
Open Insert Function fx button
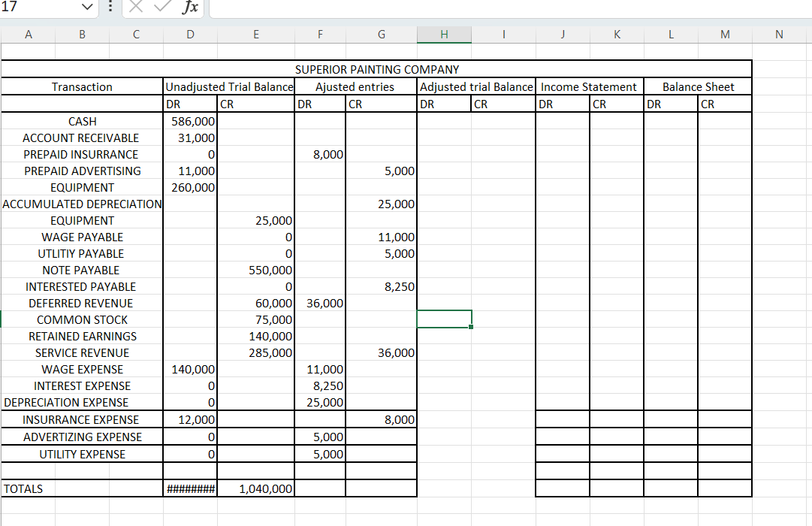pyautogui.click(x=190, y=7)
